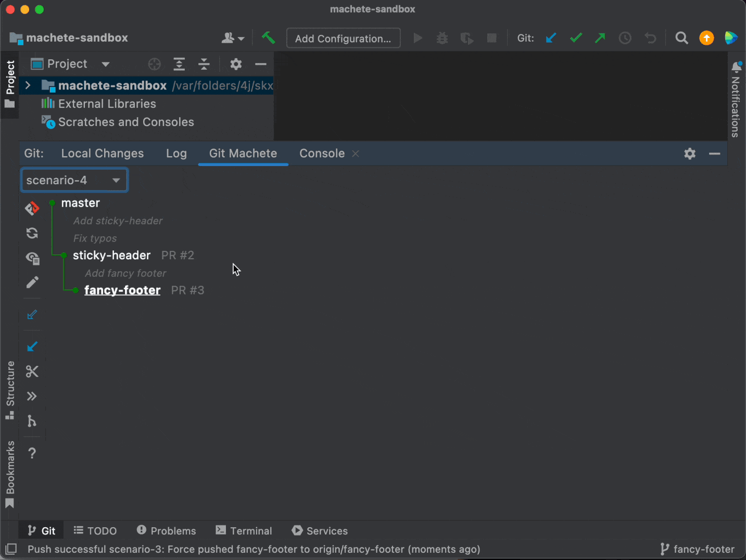The height and width of the screenshot is (560, 746).
Task: Click the discover branch layout icon
Action: pyautogui.click(x=32, y=421)
